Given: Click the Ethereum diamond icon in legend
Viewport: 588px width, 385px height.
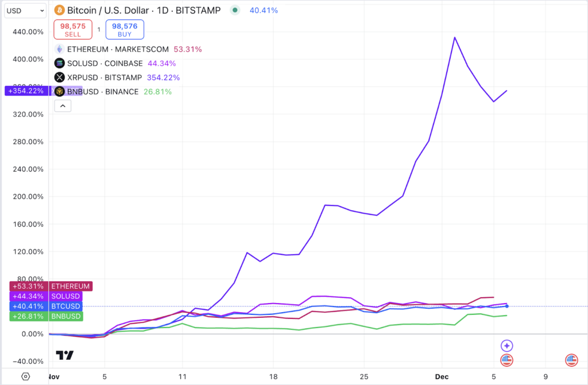Looking at the screenshot, I should click(x=60, y=49).
